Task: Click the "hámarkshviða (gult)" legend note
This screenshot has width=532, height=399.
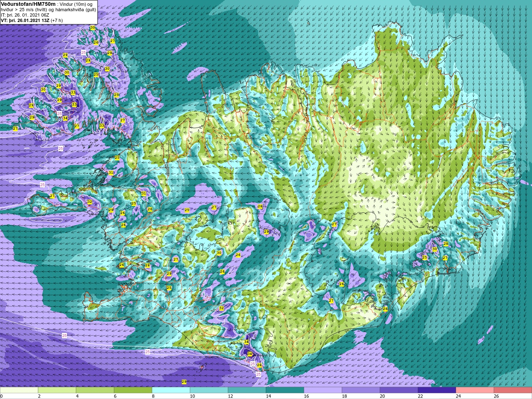Action: pos(76,10)
